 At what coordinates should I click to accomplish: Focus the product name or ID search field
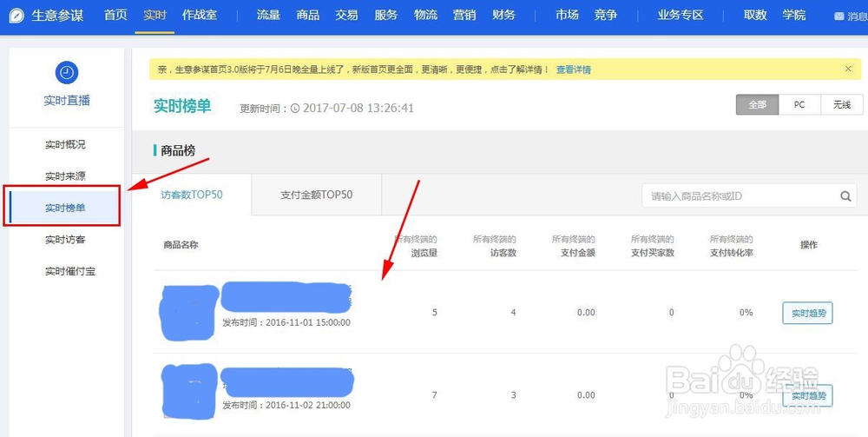tap(750, 196)
